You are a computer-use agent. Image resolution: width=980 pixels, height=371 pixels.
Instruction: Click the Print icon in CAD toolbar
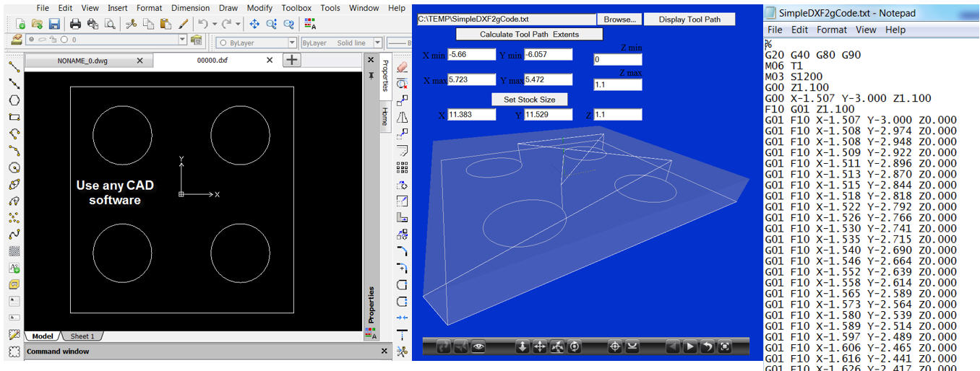75,24
